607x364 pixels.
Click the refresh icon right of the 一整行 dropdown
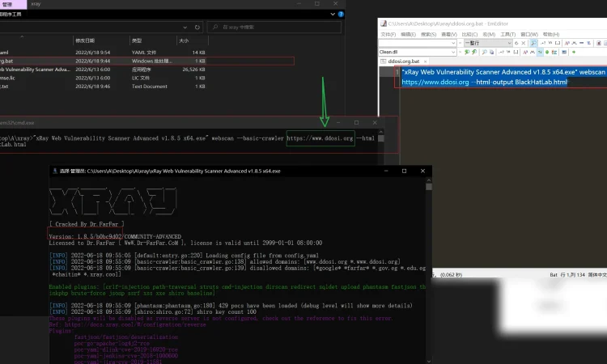coord(516,43)
